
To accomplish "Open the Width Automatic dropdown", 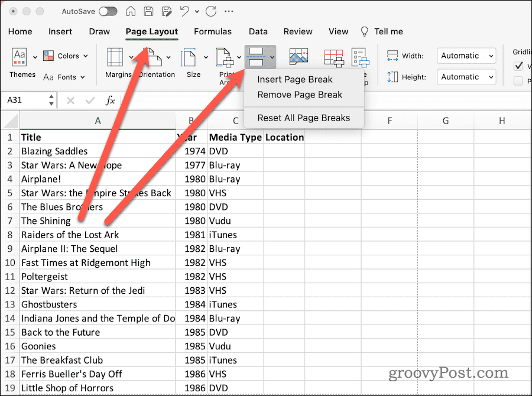I will pos(466,56).
